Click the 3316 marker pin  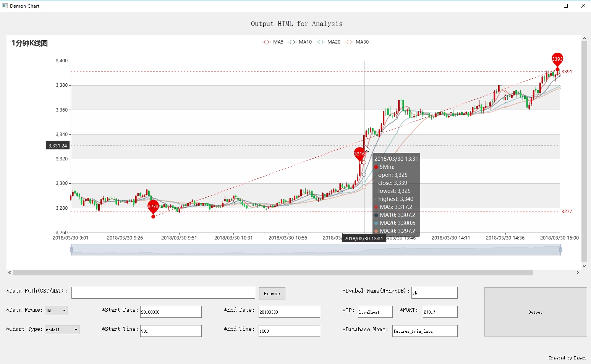(359, 154)
